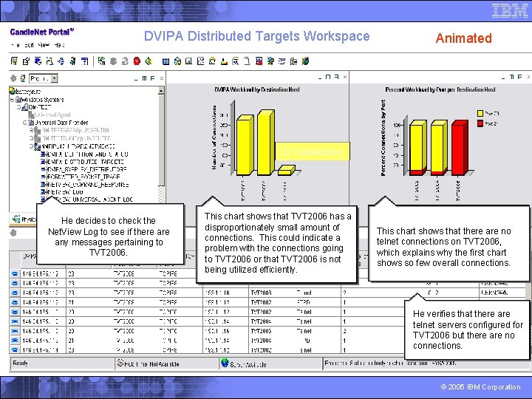
Task: Click the seventh toolbar icon before the vertical separator
Action: pyautogui.click(x=84, y=61)
